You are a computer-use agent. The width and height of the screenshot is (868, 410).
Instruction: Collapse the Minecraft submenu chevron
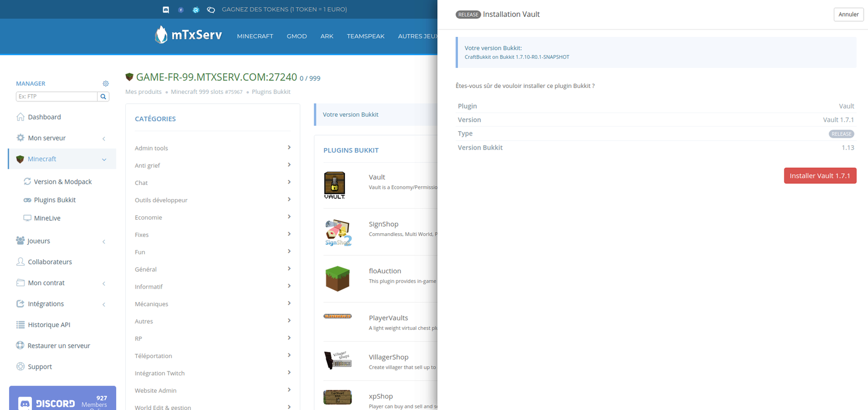click(104, 159)
